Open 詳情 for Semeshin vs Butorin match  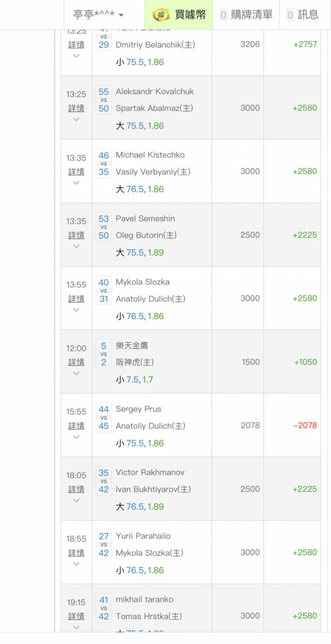[x=77, y=235]
